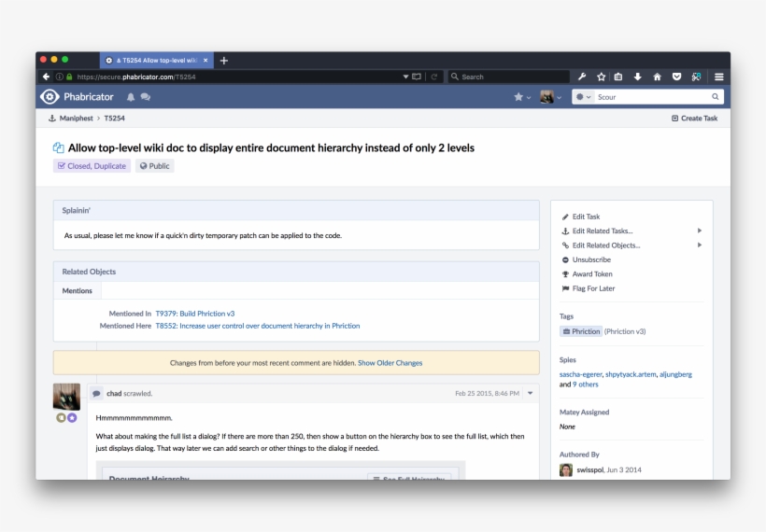Expand Edit Related Tasks submenu
766x532 pixels.
click(699, 231)
